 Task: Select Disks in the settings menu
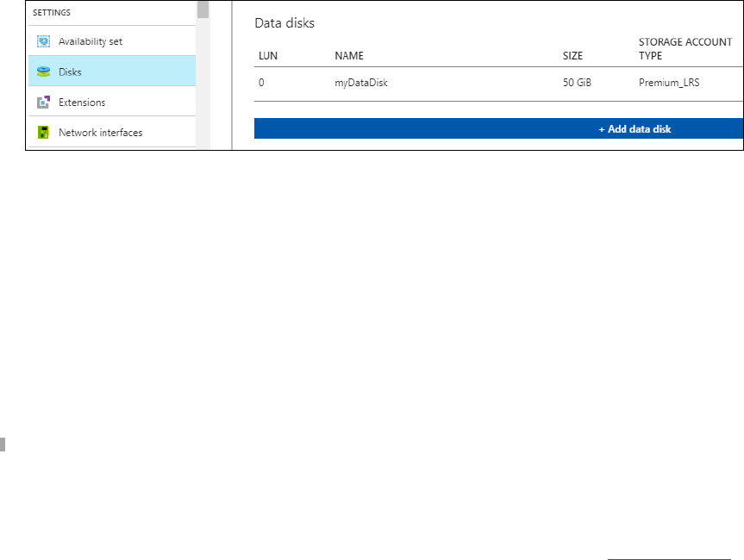coord(112,72)
